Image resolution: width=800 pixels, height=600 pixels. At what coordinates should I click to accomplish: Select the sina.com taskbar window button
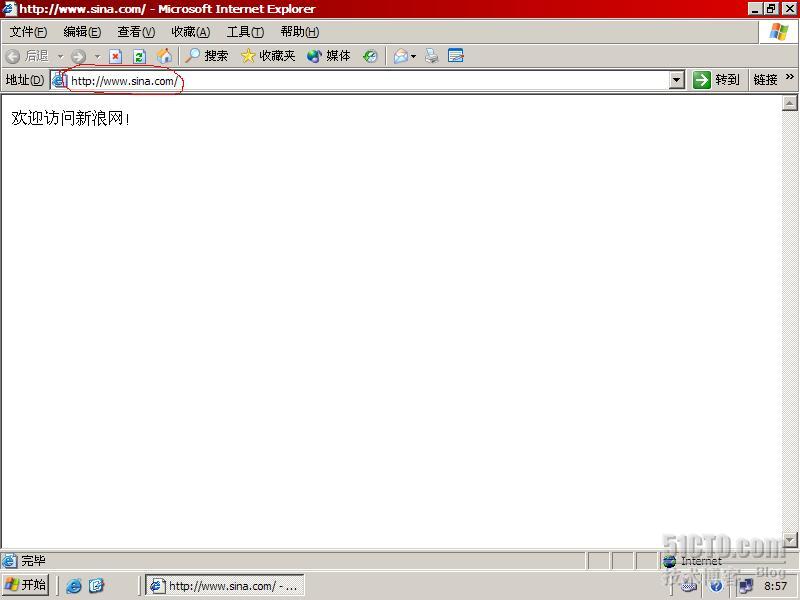click(x=225, y=585)
